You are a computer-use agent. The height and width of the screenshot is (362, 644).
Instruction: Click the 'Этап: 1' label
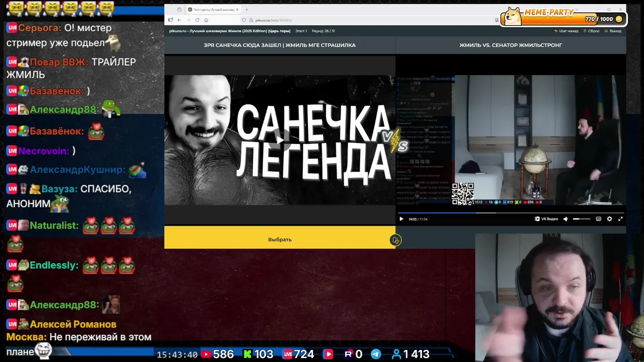[301, 31]
